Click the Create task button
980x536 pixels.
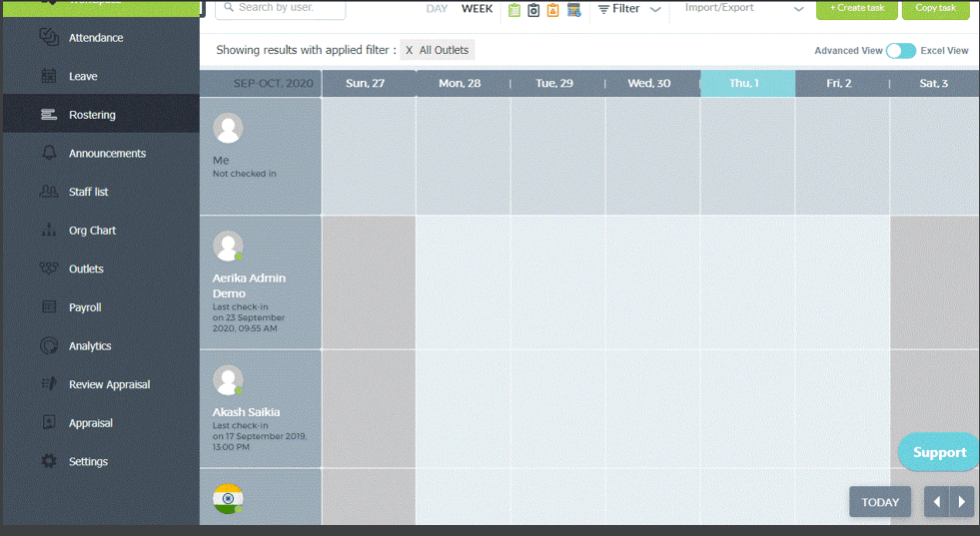857,9
